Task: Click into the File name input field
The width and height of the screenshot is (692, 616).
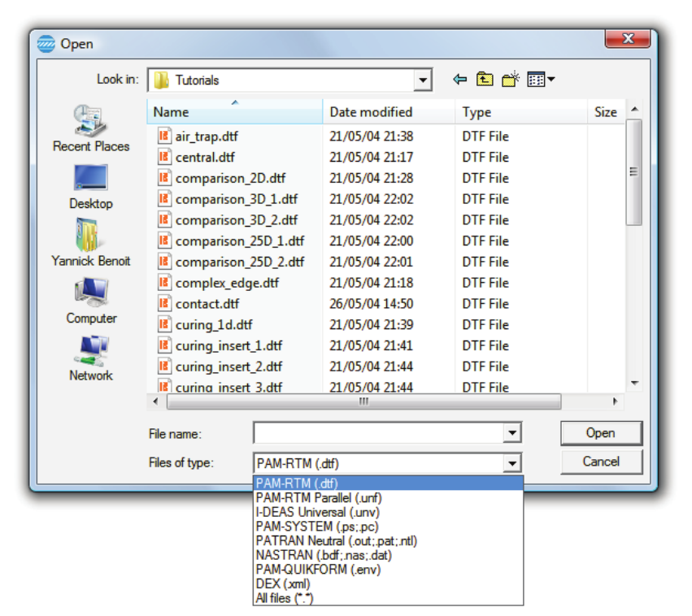Action: (379, 432)
